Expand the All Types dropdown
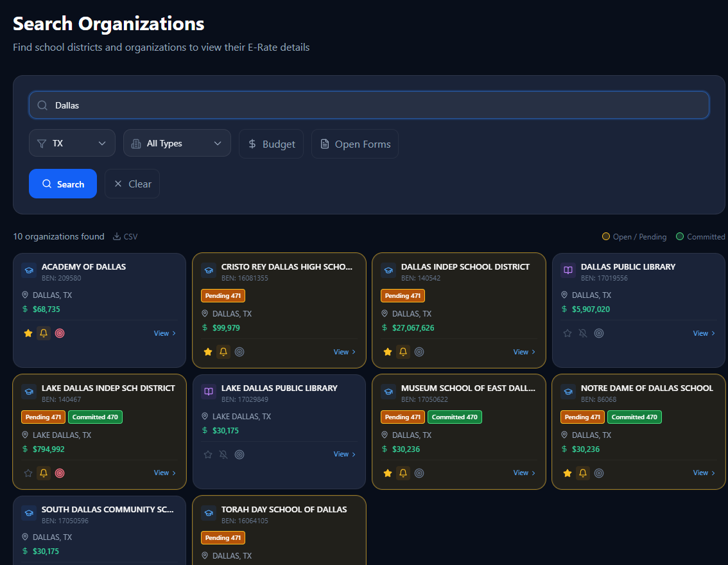 point(177,143)
